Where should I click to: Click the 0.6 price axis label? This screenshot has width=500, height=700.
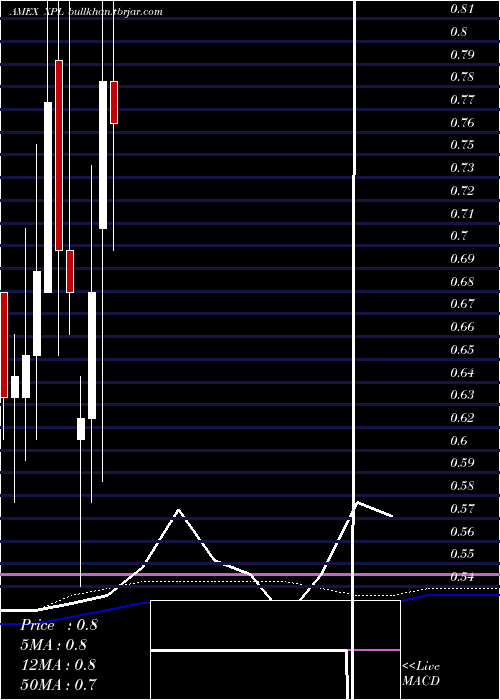[x=458, y=441]
